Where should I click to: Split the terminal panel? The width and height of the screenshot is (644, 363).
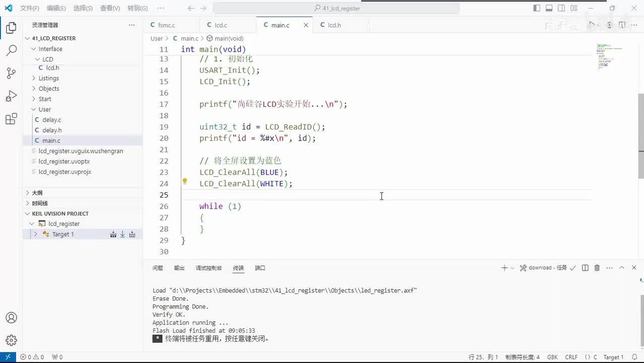tap(585, 268)
